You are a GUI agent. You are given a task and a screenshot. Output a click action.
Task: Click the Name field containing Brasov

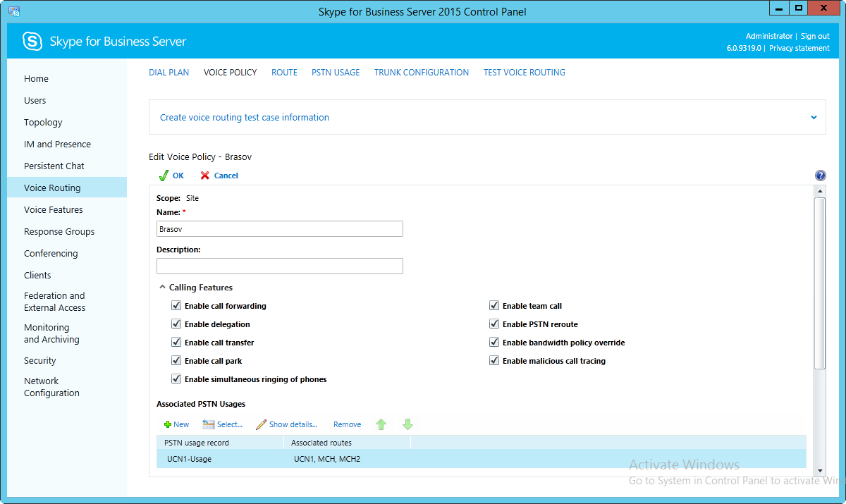pyautogui.click(x=280, y=228)
